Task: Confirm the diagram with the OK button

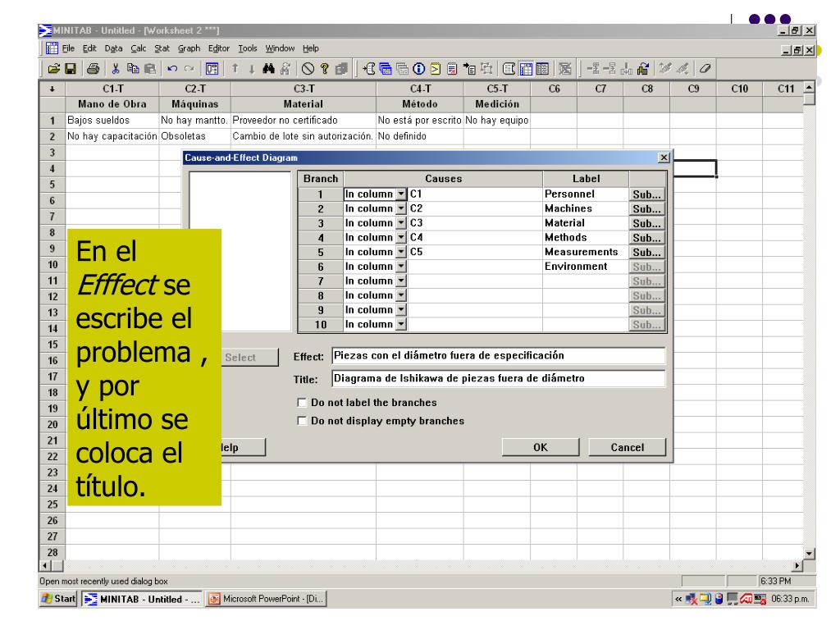Action: click(x=541, y=447)
